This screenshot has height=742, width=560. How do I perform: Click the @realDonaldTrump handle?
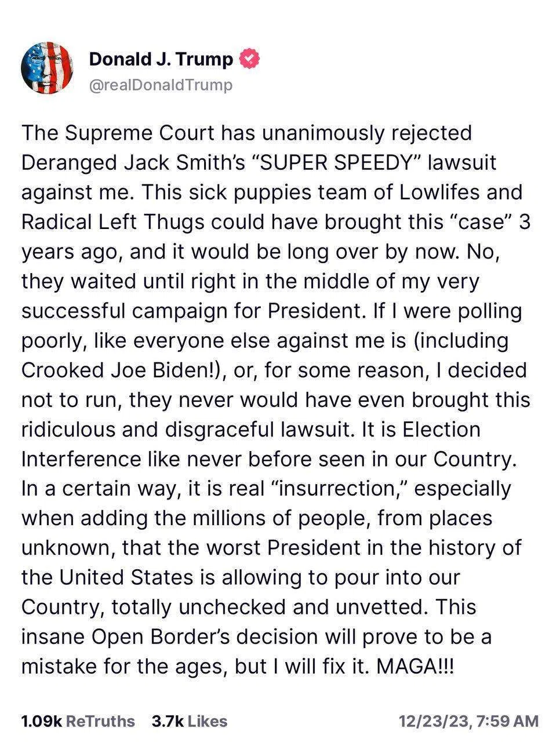(161, 85)
